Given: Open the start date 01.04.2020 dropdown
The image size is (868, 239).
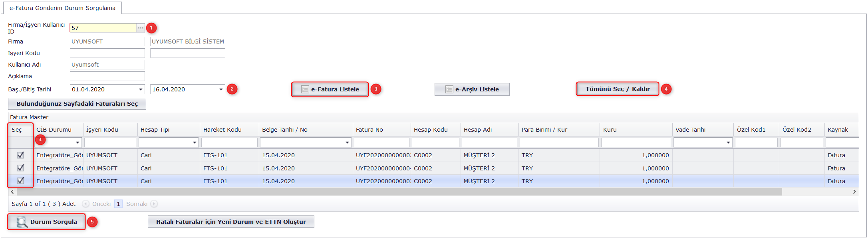Looking at the screenshot, I should 141,89.
